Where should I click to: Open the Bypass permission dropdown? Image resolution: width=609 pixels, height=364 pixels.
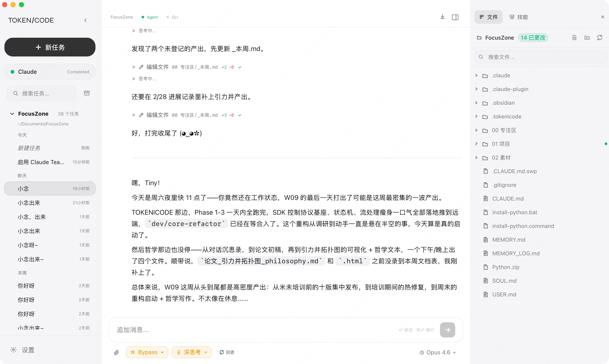click(x=147, y=352)
